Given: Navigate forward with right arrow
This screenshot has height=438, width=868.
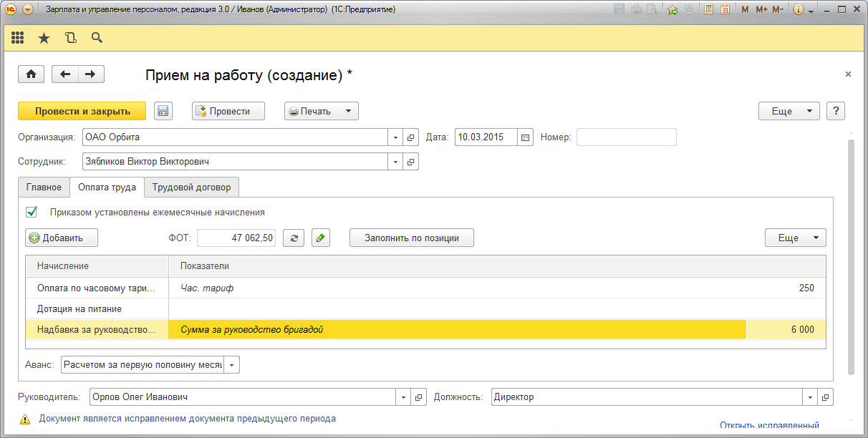Looking at the screenshot, I should tap(91, 74).
